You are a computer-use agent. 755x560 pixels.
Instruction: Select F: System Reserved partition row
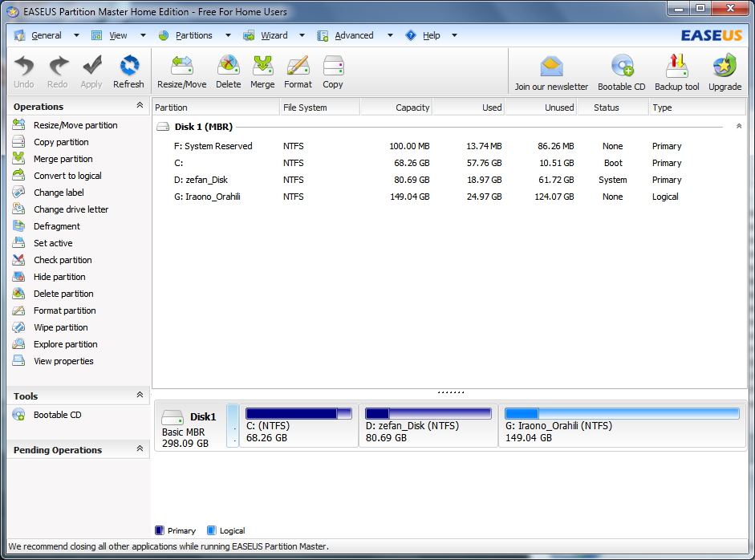pos(449,146)
